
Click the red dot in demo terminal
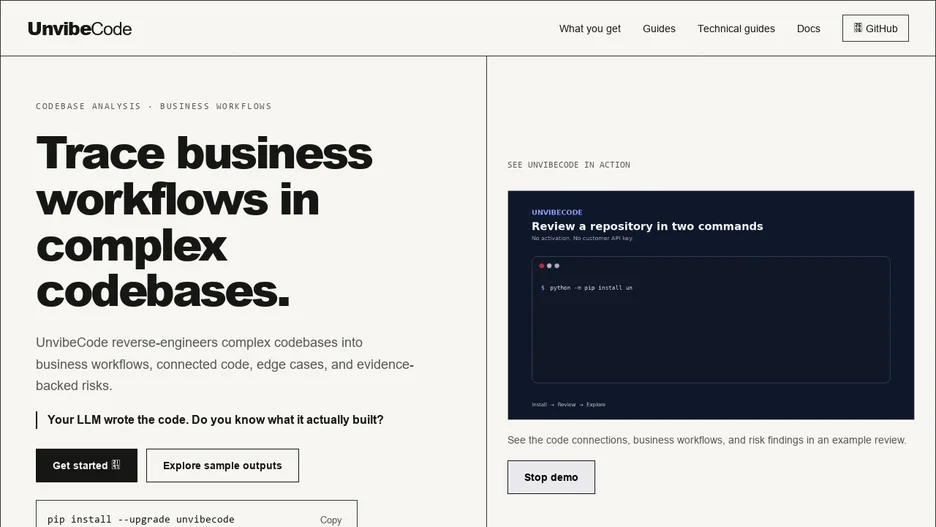point(541,266)
